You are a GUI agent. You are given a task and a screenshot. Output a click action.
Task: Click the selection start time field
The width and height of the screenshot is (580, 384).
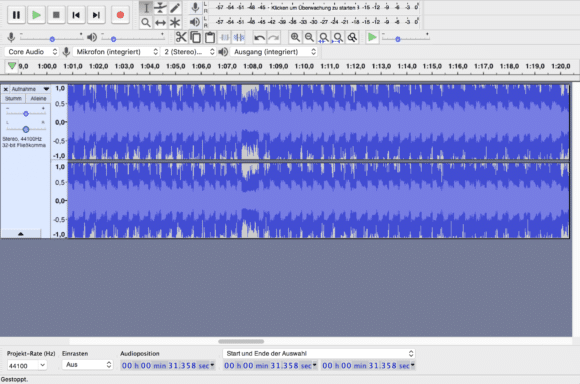[x=268, y=366]
